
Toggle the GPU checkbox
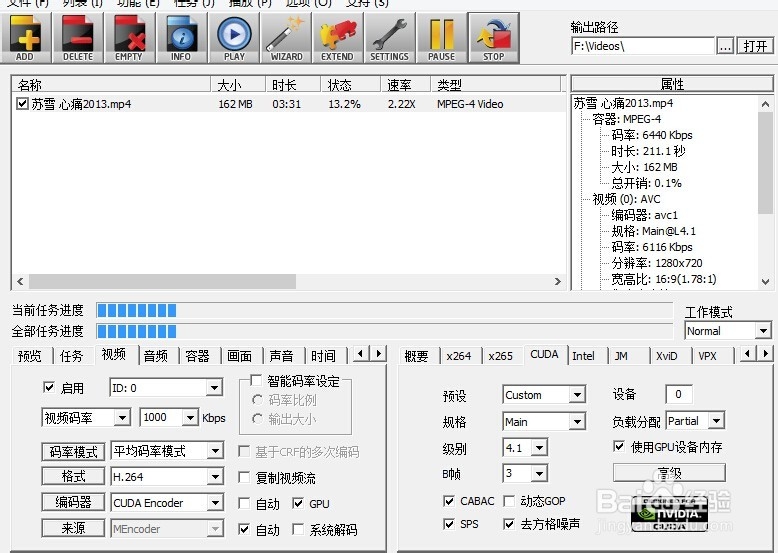point(298,503)
